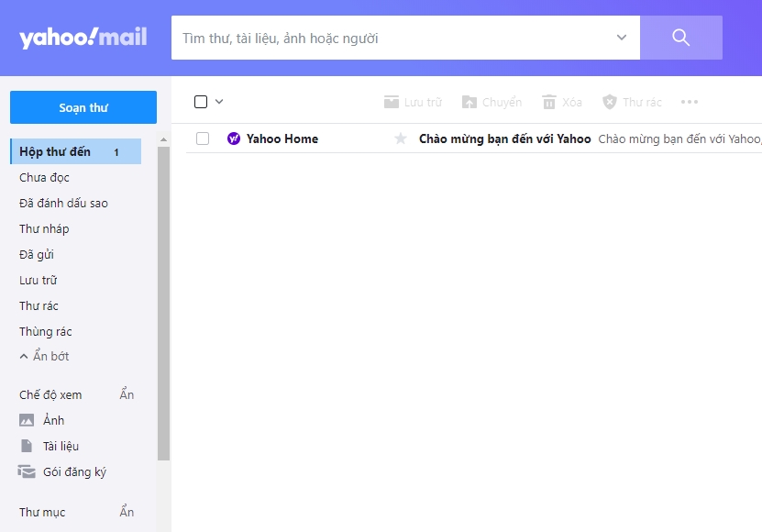Tick the select-all messages checkbox
Image resolution: width=762 pixels, height=532 pixels.
[x=201, y=102]
